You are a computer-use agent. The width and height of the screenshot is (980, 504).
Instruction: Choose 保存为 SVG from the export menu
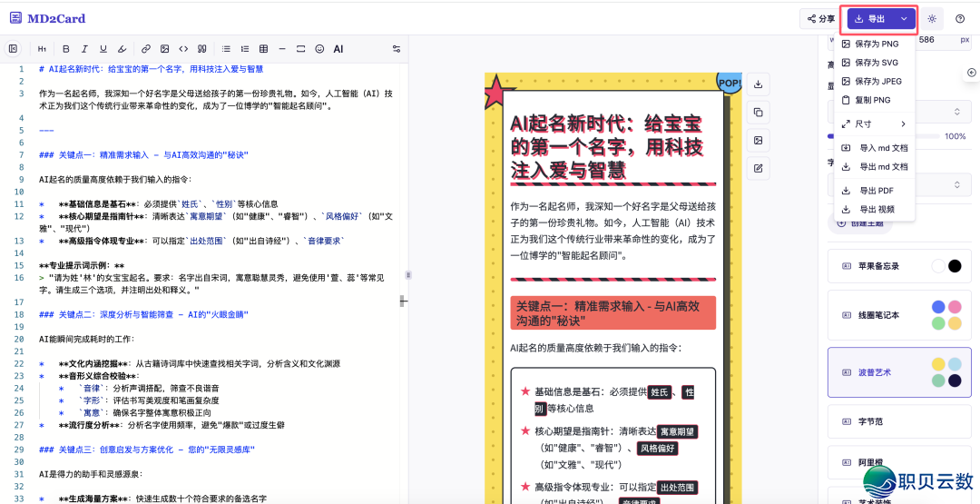pos(875,63)
